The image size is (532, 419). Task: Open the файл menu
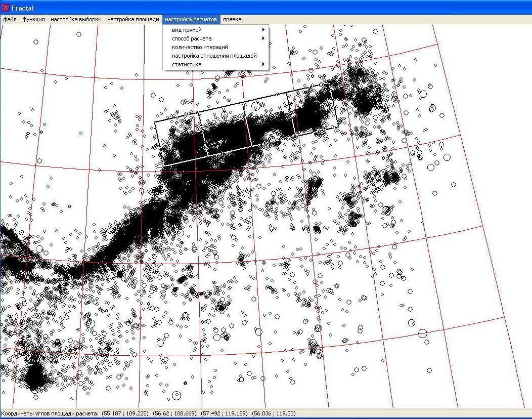[10, 19]
